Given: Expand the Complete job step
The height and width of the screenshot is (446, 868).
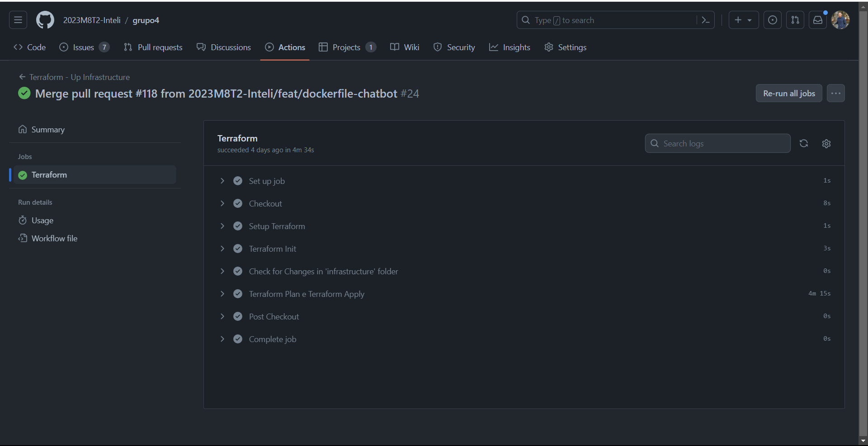Looking at the screenshot, I should (x=524, y=339).
